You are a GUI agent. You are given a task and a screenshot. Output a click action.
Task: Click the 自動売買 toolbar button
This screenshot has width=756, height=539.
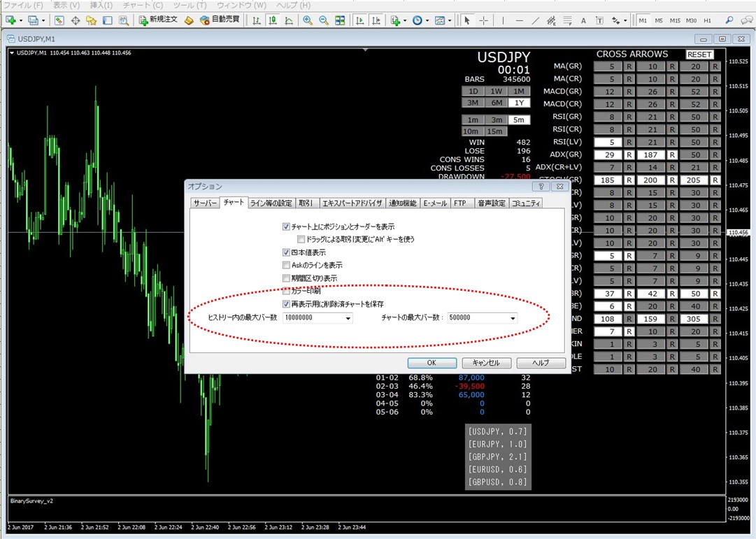click(220, 20)
